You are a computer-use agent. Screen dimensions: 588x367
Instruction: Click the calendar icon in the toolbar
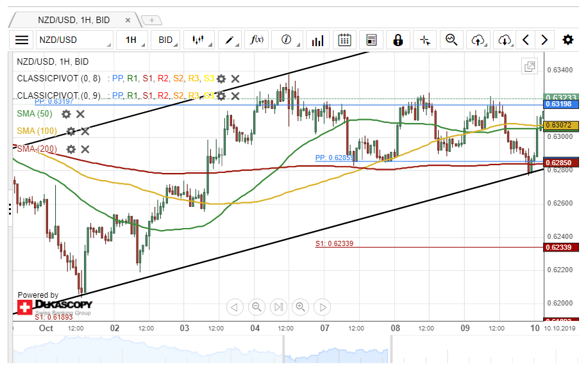344,40
